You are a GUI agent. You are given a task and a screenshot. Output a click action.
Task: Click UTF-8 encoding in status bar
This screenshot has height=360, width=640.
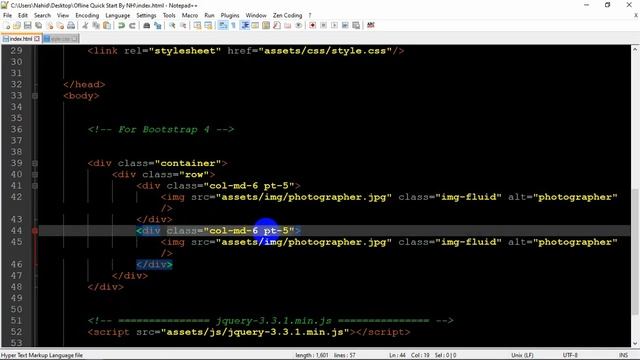570,355
